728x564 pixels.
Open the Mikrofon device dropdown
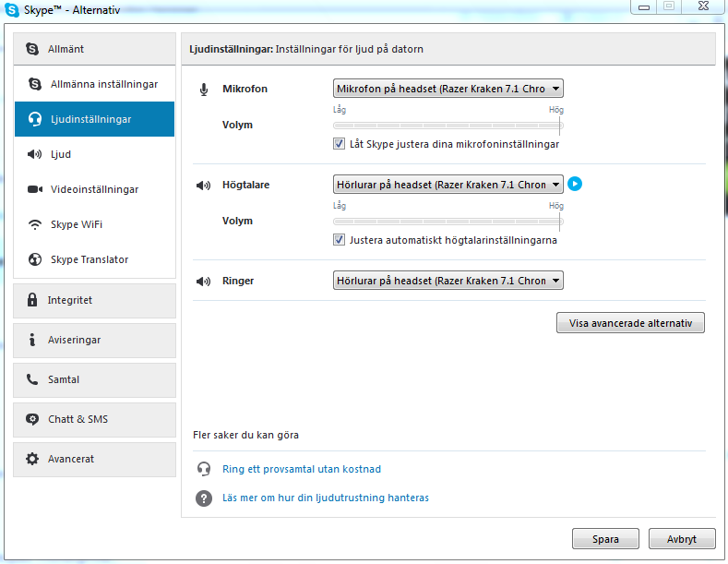pos(448,89)
